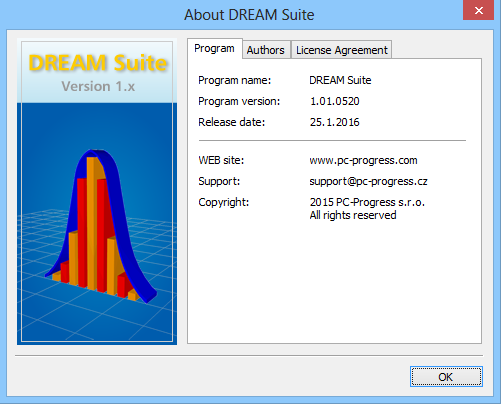Select the Program tab

pyautogui.click(x=214, y=48)
